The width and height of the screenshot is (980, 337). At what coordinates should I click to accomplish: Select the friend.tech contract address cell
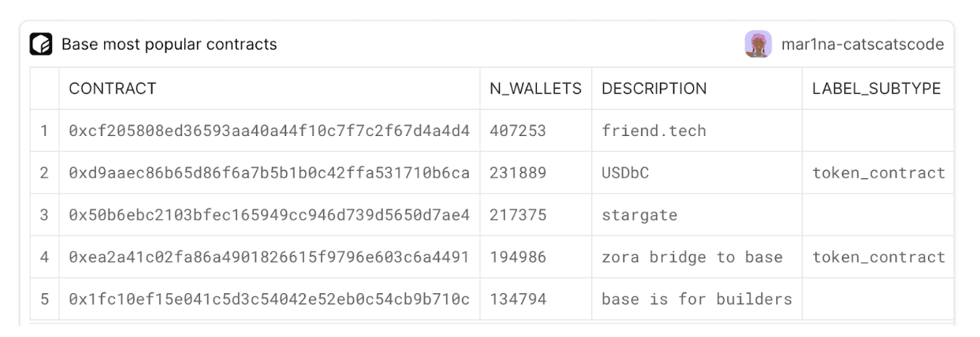point(270,131)
